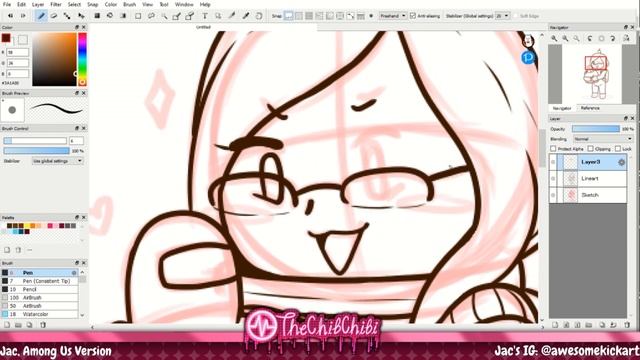Open the Brush Control Stabilizer dropdown

click(58, 161)
